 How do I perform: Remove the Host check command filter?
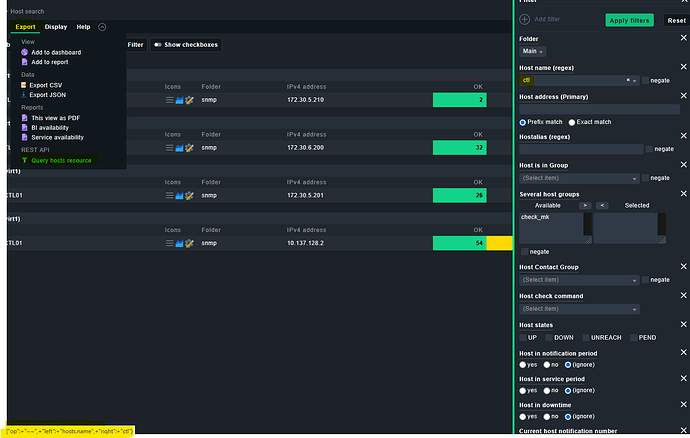(683, 296)
